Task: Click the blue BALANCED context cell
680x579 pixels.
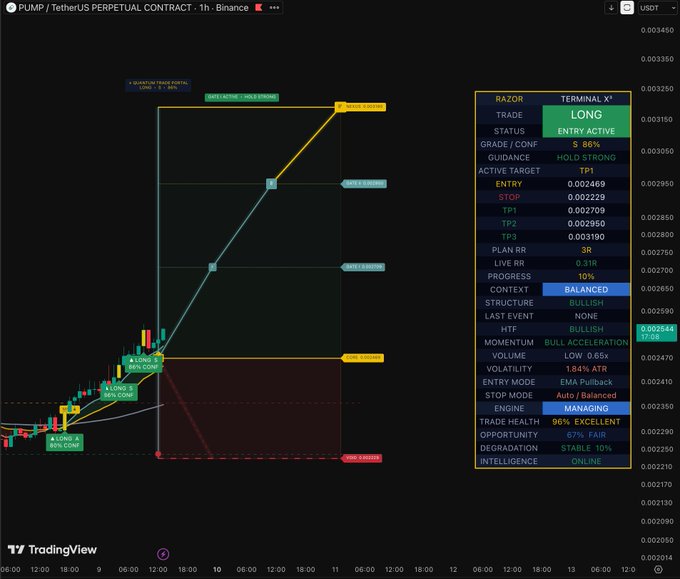Action: click(x=586, y=290)
